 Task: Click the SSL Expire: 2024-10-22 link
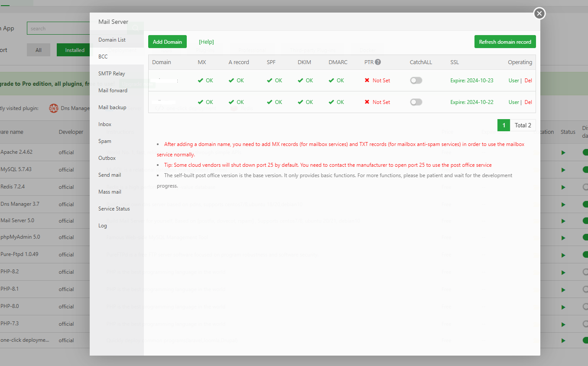472,102
